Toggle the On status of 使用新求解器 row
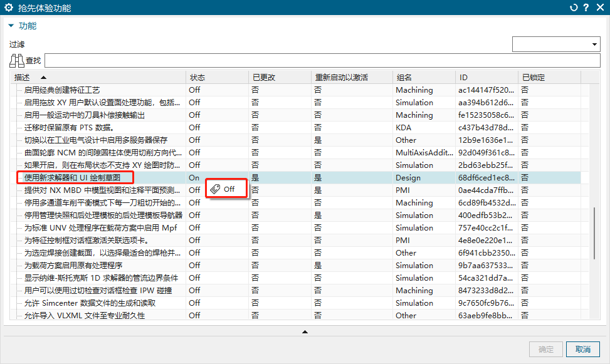610x364 pixels. tap(194, 178)
